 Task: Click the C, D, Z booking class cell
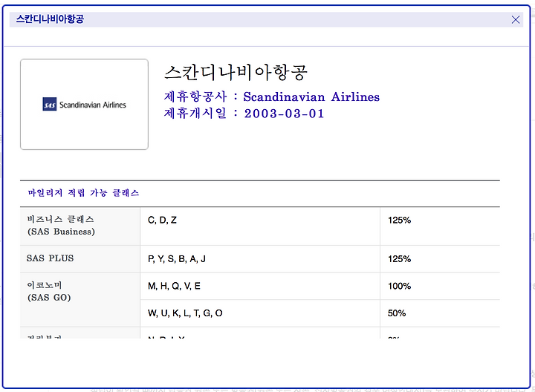[260, 226]
